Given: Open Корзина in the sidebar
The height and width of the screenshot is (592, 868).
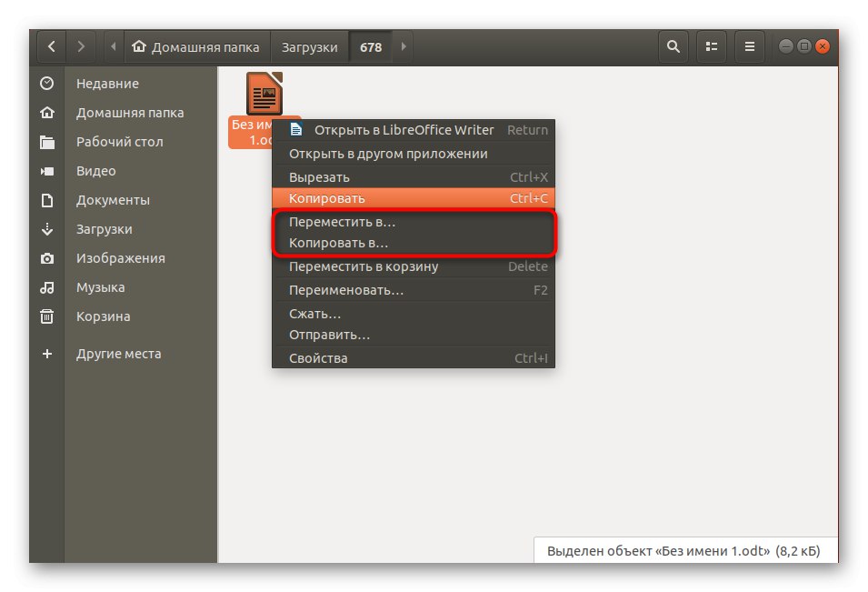Looking at the screenshot, I should tap(103, 316).
